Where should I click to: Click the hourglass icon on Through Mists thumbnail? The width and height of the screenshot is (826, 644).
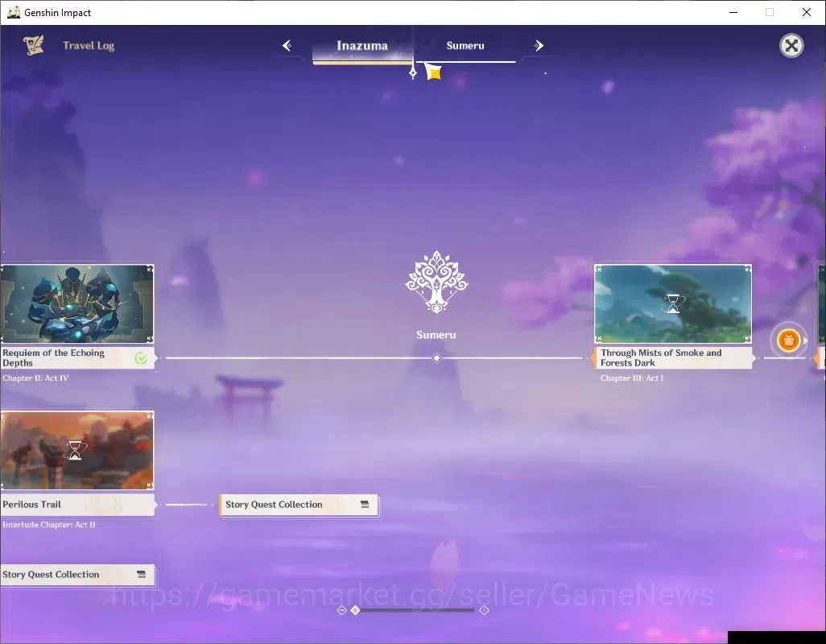pos(673,303)
